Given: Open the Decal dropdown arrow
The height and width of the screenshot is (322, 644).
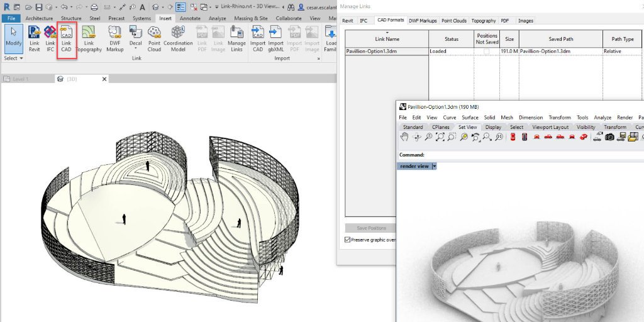Looking at the screenshot, I should pos(136,49).
